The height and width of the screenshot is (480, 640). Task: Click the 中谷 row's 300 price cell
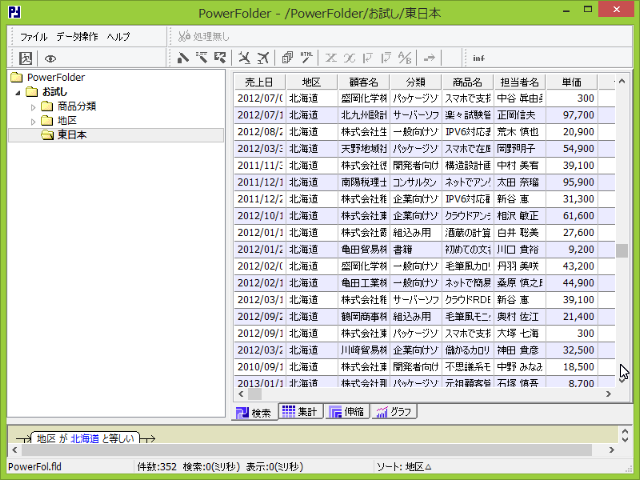point(571,98)
